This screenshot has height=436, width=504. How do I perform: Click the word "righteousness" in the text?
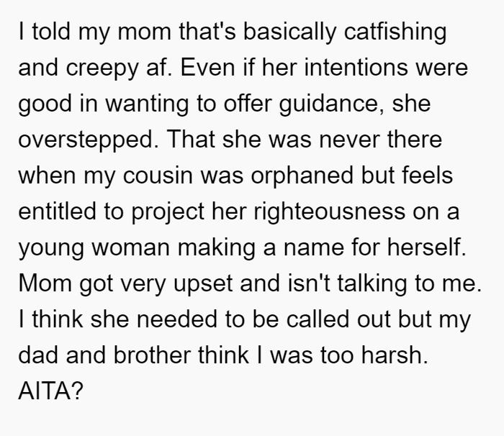click(x=330, y=212)
